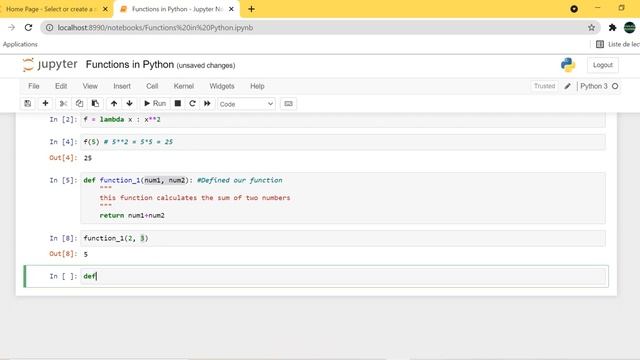Click the media indicator icon in title bar
Screen dimensions: 640x360
(574, 9)
